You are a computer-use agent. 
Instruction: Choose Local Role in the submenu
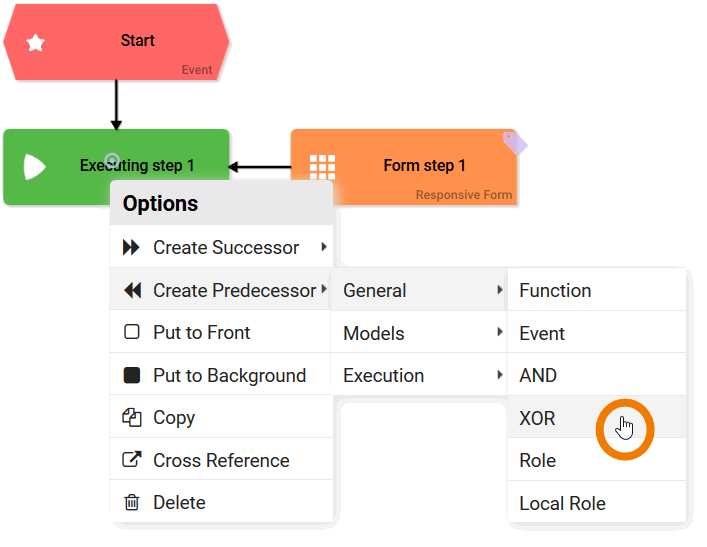pyautogui.click(x=562, y=503)
